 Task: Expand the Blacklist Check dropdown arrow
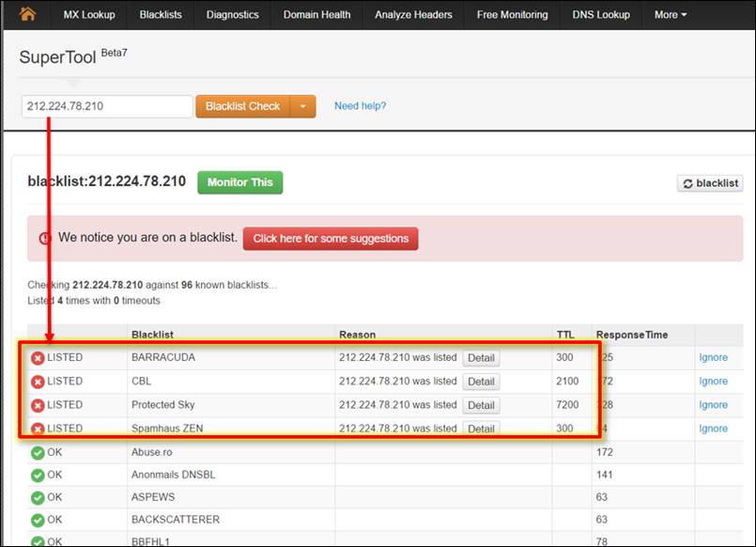(x=303, y=106)
